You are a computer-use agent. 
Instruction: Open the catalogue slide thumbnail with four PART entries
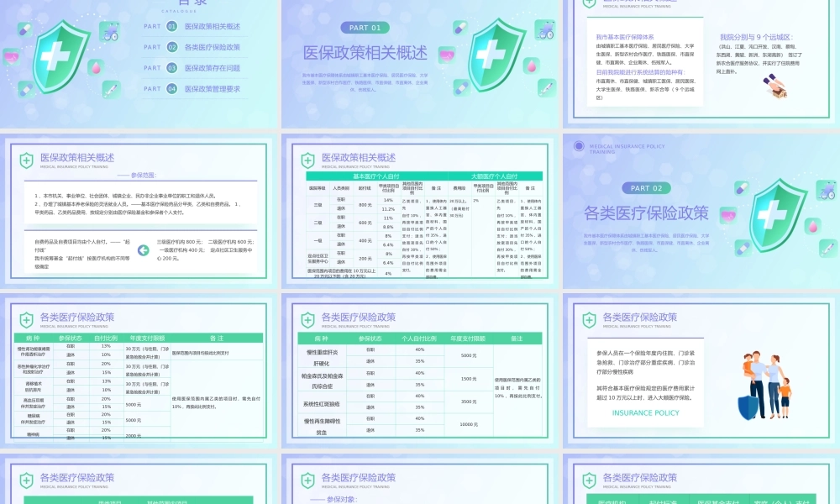[x=139, y=63]
